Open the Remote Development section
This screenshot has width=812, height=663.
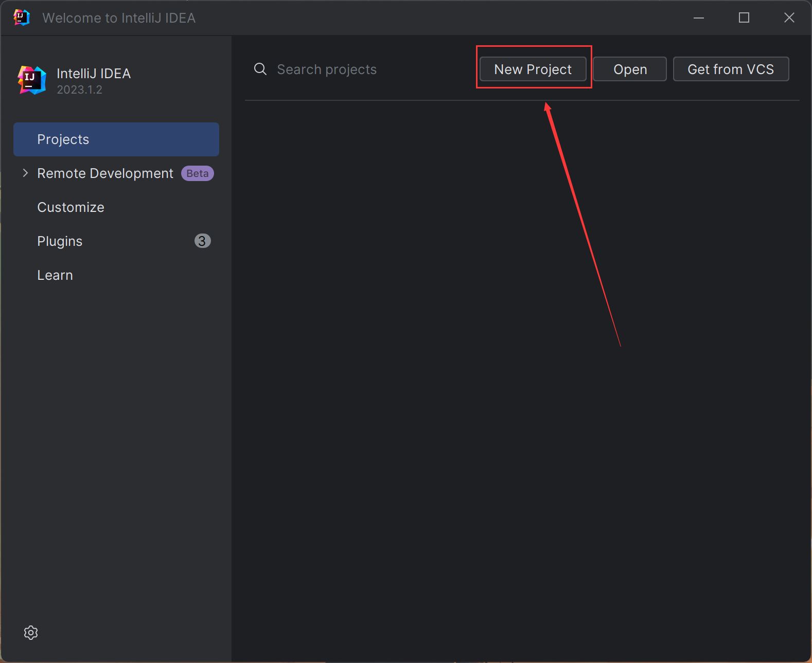(105, 173)
